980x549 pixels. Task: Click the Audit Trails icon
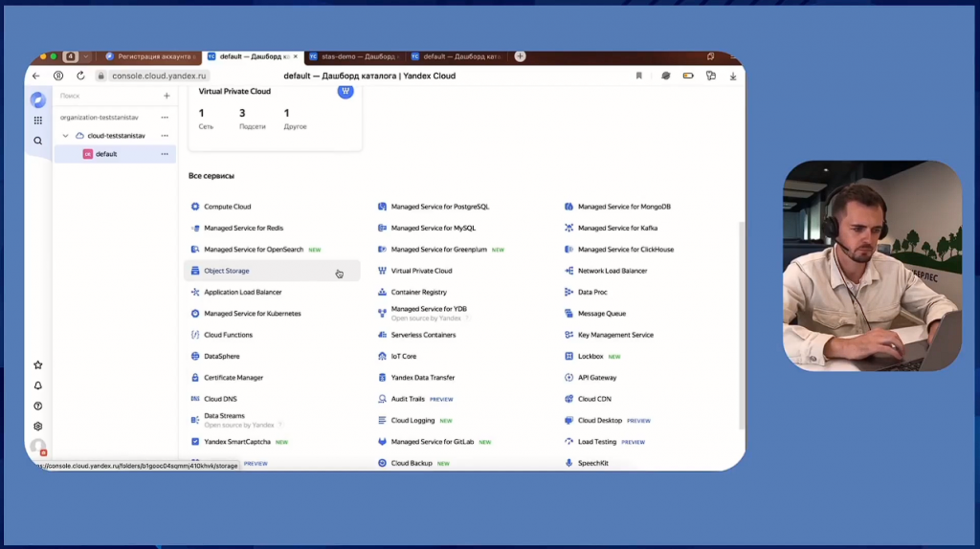(x=382, y=399)
